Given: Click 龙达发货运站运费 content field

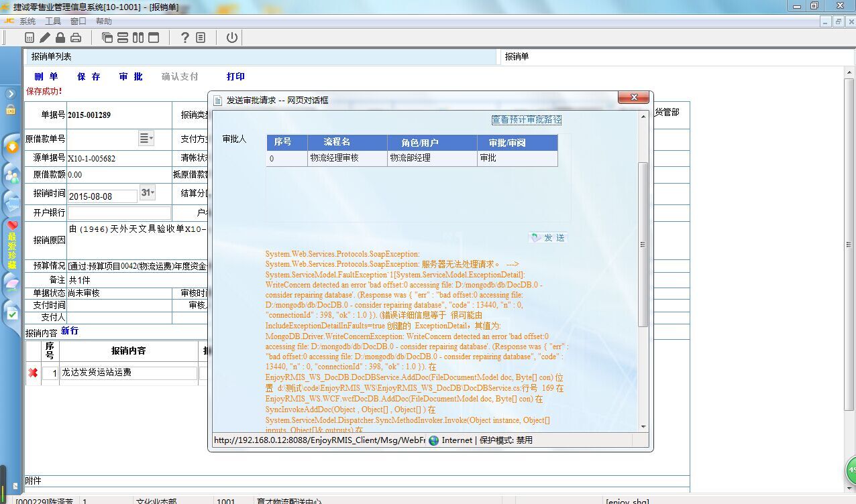Looking at the screenshot, I should tap(129, 373).
